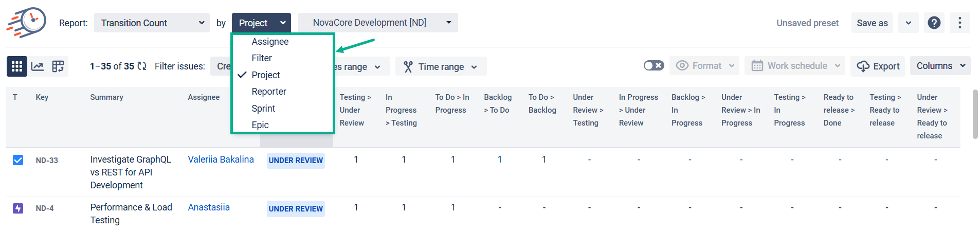Viewport: 980px width, 230px height.
Task: Expand the Columns dropdown
Action: [940, 66]
